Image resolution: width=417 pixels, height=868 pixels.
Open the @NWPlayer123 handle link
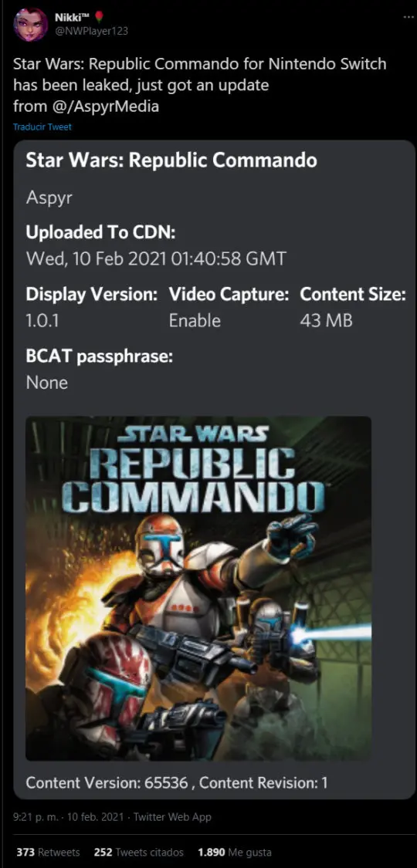[91, 31]
